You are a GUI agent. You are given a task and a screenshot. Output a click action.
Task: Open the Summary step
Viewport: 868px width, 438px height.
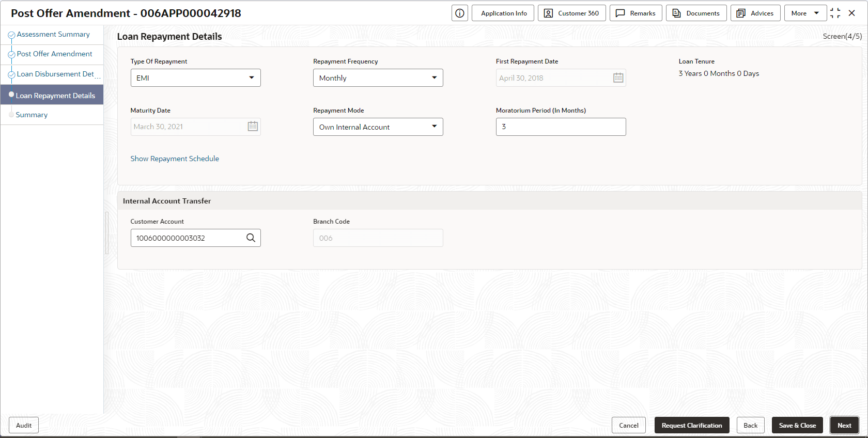(32, 115)
